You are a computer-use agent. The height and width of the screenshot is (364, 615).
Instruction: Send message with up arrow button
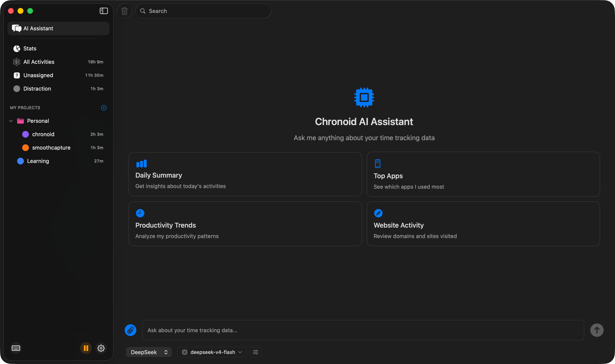(597, 330)
